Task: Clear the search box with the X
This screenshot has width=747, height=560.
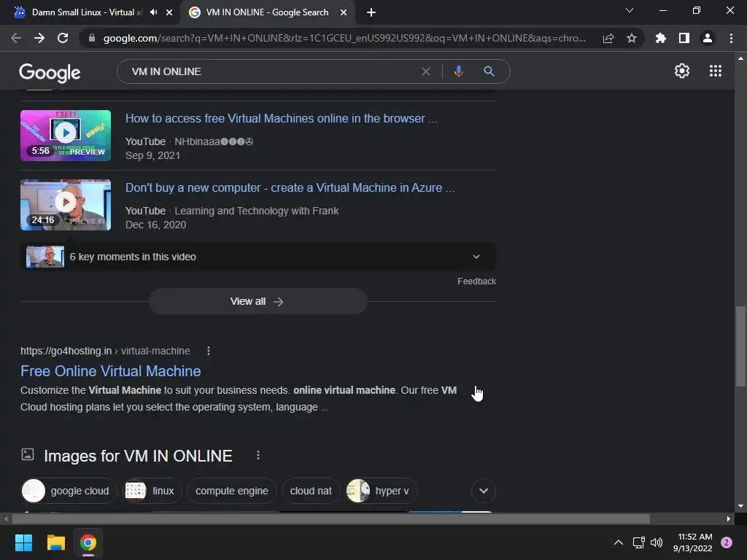Action: pos(426,71)
